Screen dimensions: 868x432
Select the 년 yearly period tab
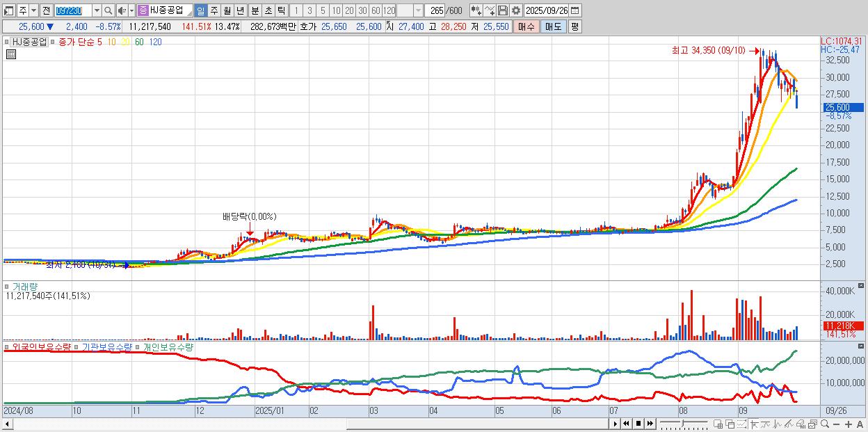click(x=240, y=10)
